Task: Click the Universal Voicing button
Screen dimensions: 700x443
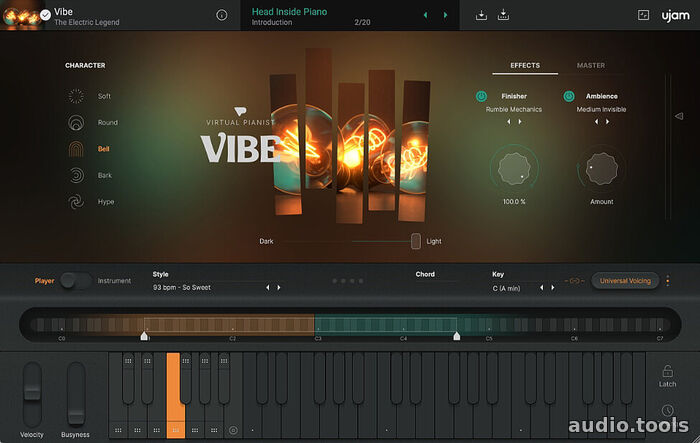Action: pyautogui.click(x=624, y=281)
